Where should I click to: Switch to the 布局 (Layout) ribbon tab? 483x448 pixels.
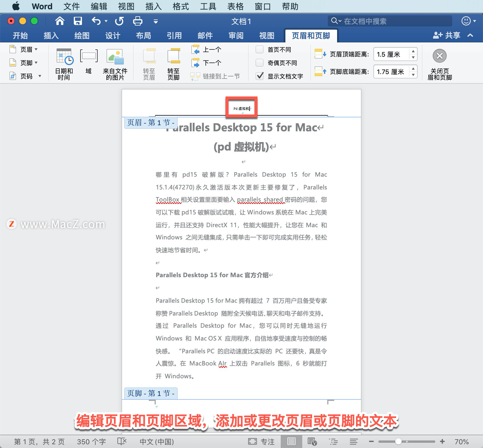[144, 36]
